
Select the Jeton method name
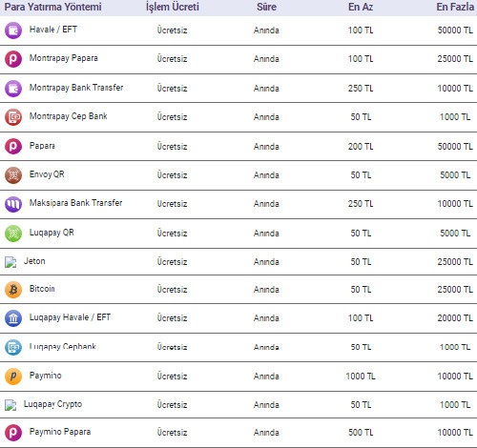tap(34, 261)
